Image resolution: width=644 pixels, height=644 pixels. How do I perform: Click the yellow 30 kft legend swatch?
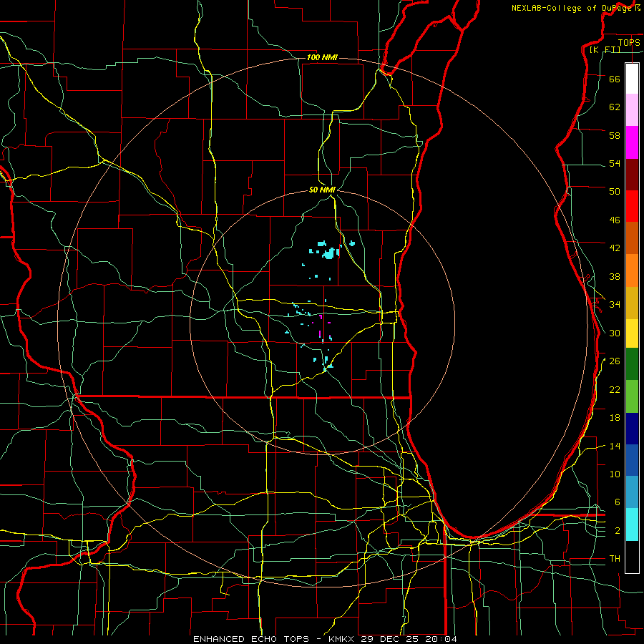632,333
